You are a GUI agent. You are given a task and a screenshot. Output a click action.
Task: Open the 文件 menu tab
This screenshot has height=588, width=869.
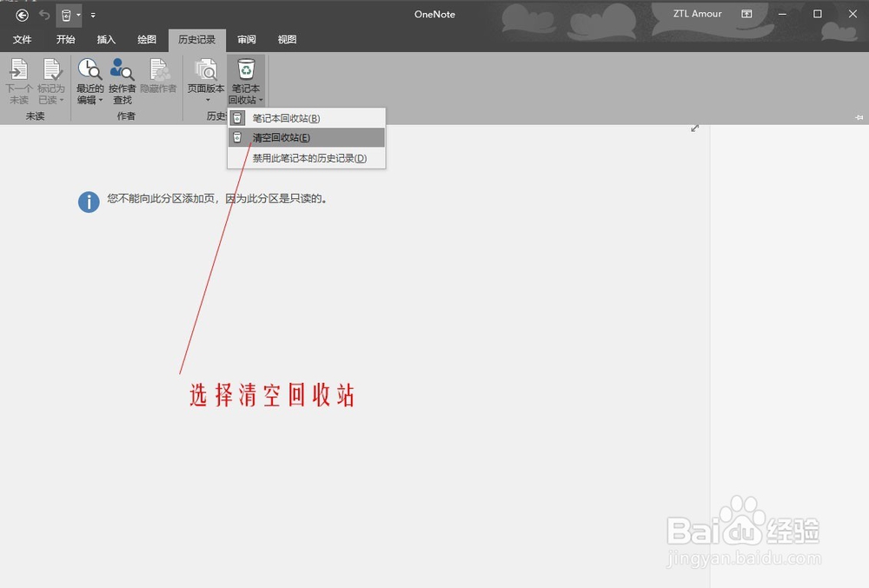tap(23, 39)
